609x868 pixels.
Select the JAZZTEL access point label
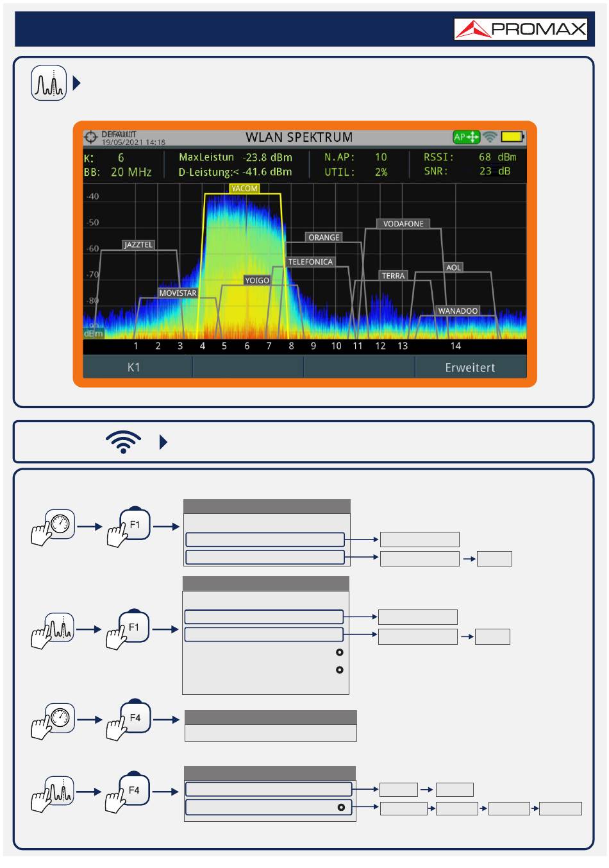pyautogui.click(x=138, y=244)
